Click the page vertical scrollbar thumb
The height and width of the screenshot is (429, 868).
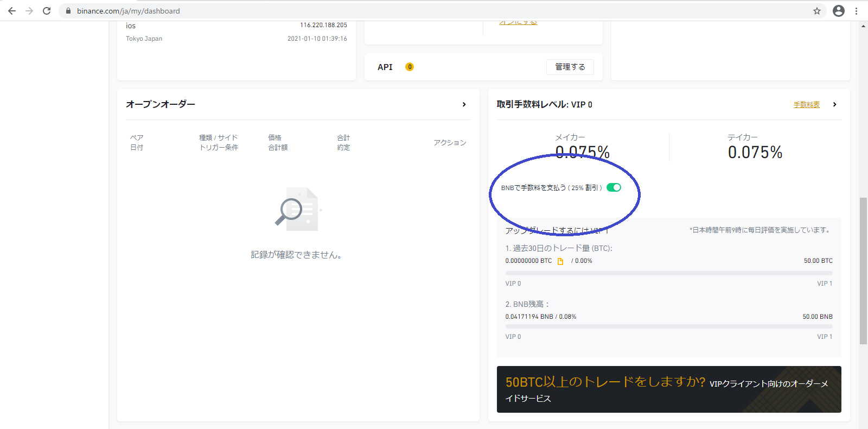point(863,270)
